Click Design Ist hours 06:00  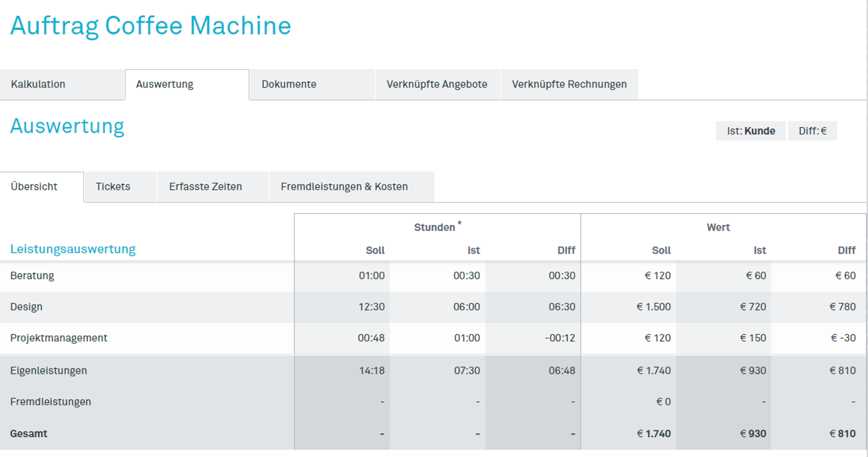[467, 307]
